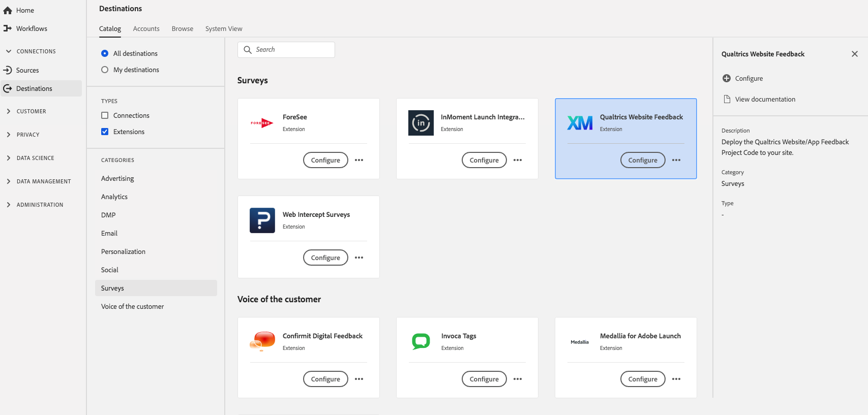Configure the ForeSee extension
Viewport: 868px width, 415px height.
[325, 160]
